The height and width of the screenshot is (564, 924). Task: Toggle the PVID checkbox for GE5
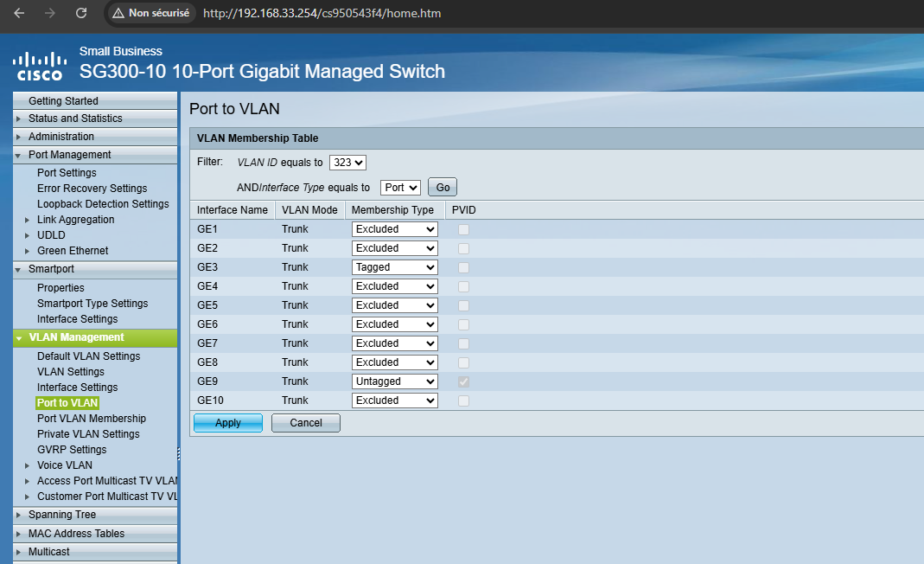(x=464, y=305)
